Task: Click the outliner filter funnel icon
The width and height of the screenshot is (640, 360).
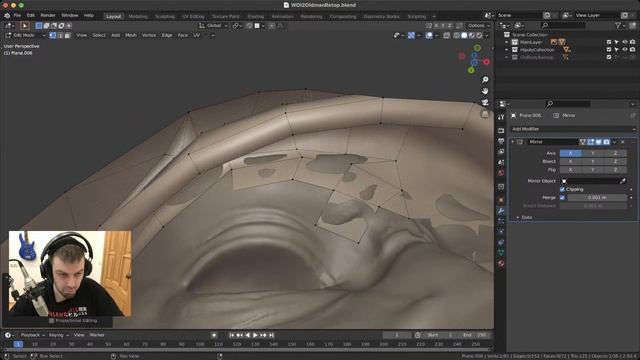Action: [x=618, y=25]
